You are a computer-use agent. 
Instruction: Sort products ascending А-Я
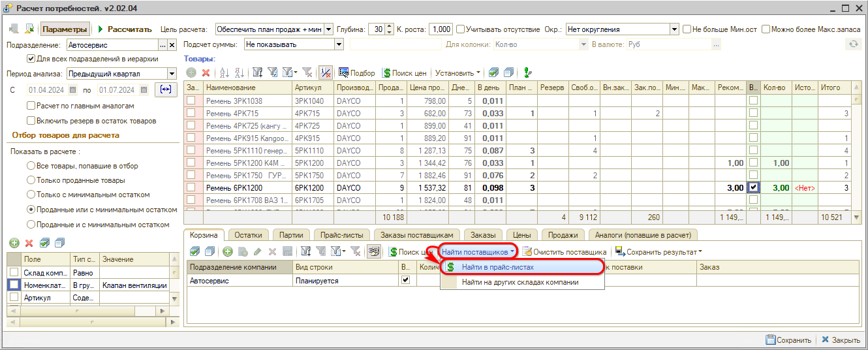[224, 73]
